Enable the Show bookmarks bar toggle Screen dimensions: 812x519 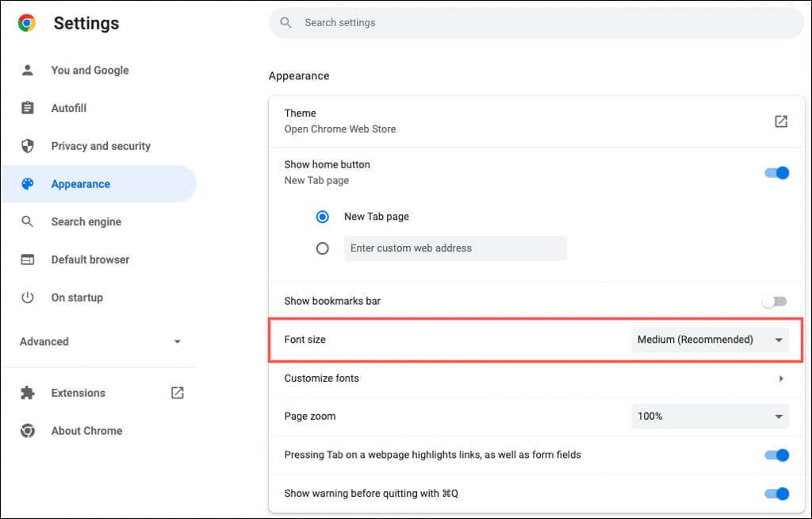(x=773, y=301)
